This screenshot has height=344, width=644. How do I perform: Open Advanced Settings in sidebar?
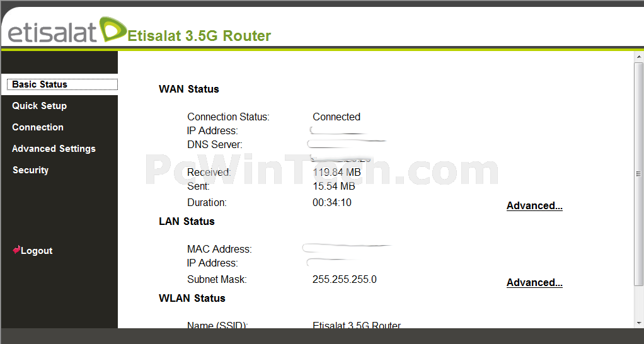point(54,149)
